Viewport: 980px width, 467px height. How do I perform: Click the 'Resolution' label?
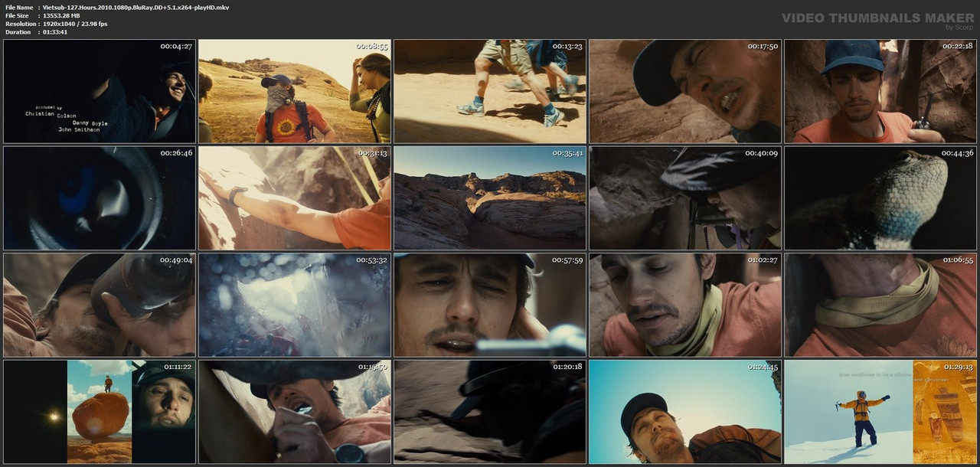tap(20, 24)
